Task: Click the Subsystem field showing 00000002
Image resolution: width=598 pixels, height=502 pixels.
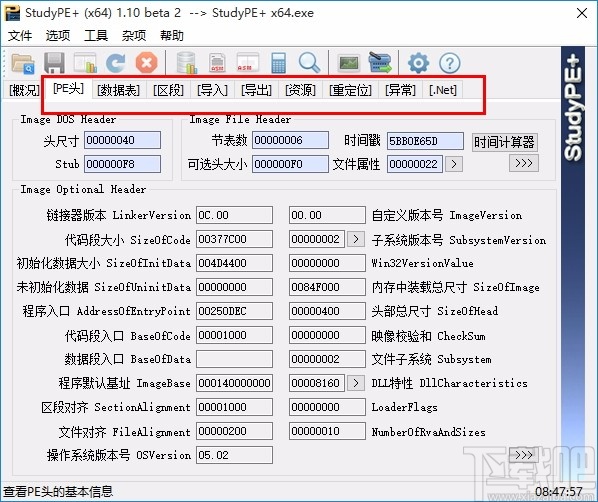Action: pos(327,359)
